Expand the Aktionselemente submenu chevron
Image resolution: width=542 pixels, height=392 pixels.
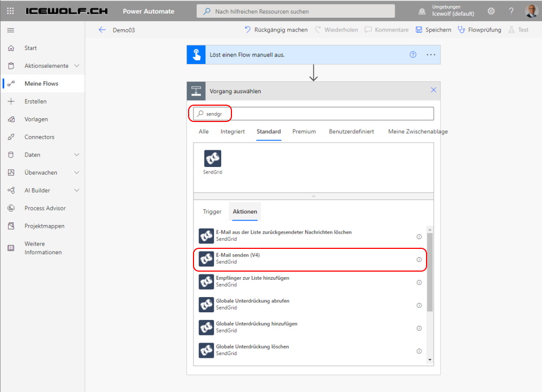[x=77, y=66]
